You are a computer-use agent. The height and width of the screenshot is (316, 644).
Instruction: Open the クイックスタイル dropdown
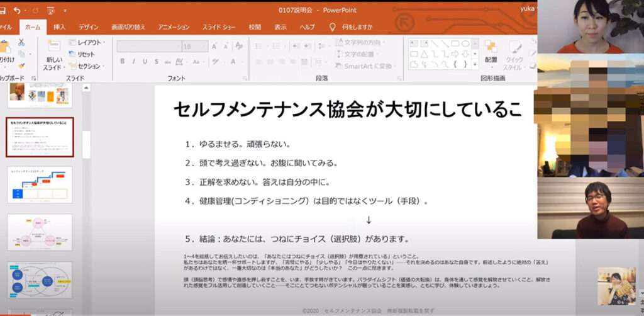513,54
